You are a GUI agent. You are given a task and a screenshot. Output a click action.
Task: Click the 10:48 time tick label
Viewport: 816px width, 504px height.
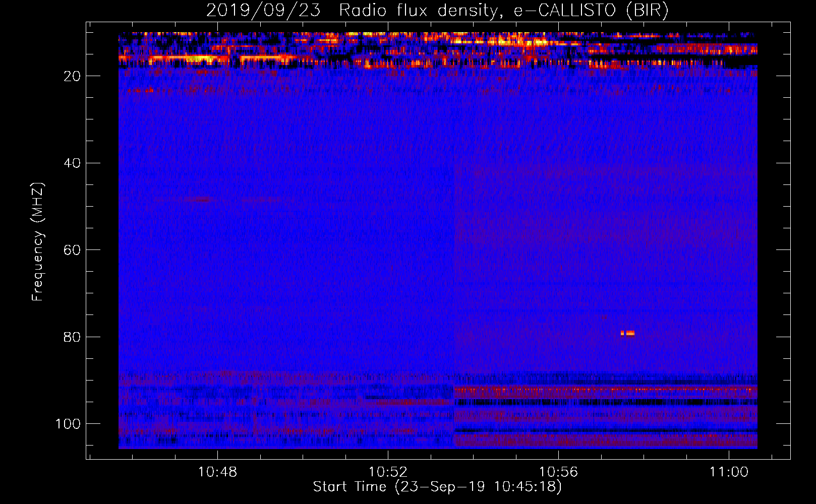click(x=217, y=472)
